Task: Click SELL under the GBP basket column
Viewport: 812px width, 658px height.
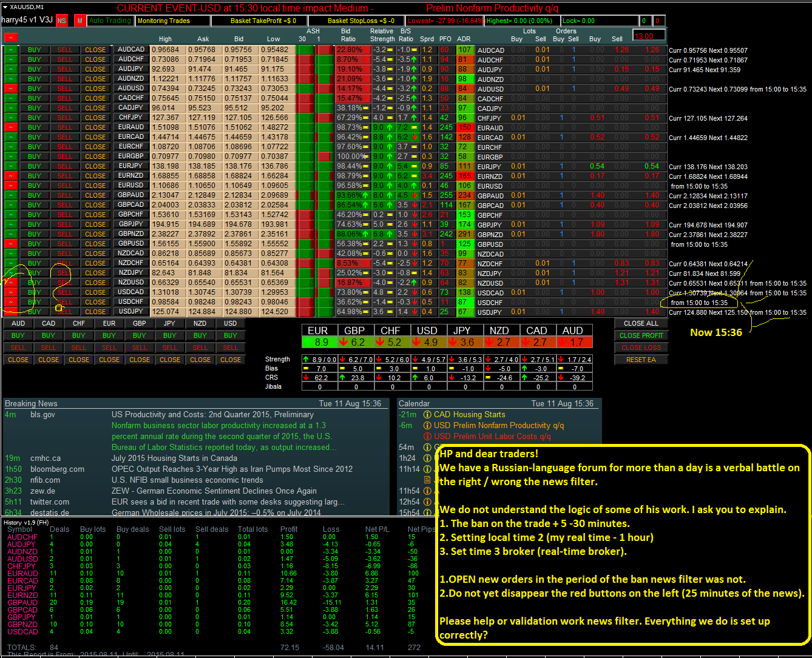Action: pyautogui.click(x=140, y=347)
